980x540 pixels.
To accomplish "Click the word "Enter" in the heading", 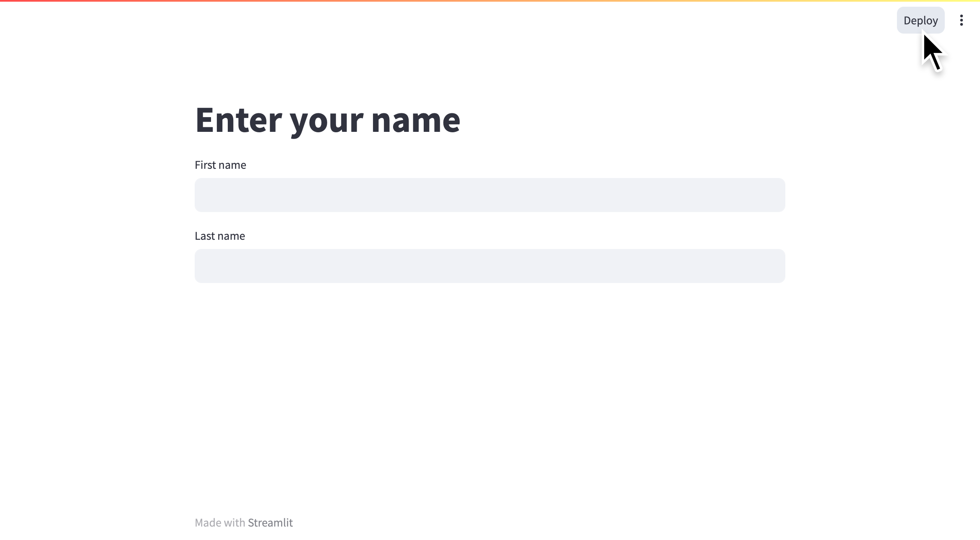I will 238,120.
